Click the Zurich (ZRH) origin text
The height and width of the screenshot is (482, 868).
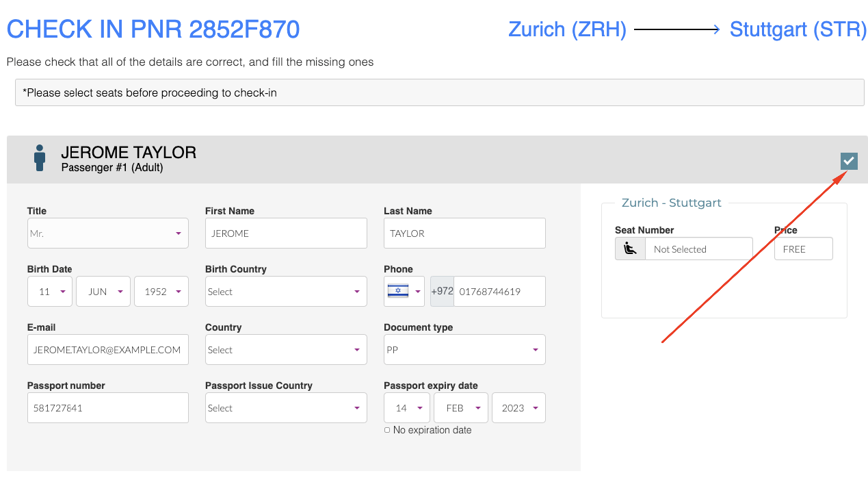[568, 29]
